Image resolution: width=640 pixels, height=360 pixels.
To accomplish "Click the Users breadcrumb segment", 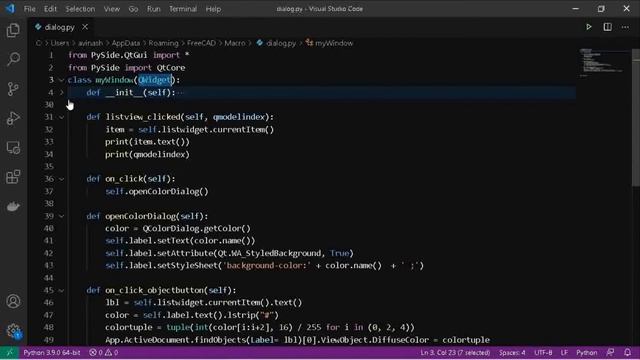I will 60,43.
